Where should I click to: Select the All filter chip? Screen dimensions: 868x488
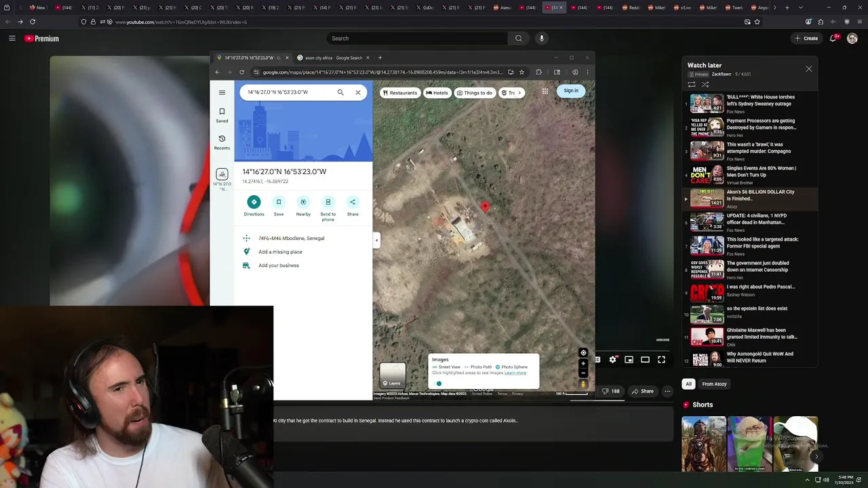(688, 384)
